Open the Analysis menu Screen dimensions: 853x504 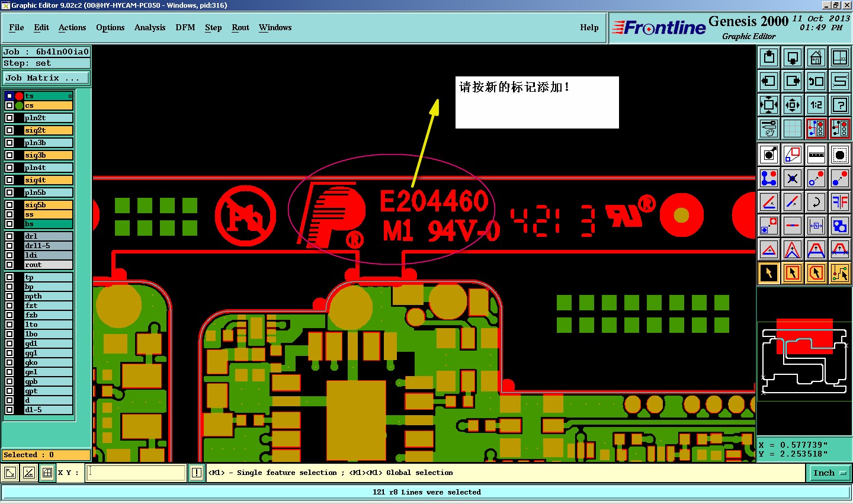150,27
